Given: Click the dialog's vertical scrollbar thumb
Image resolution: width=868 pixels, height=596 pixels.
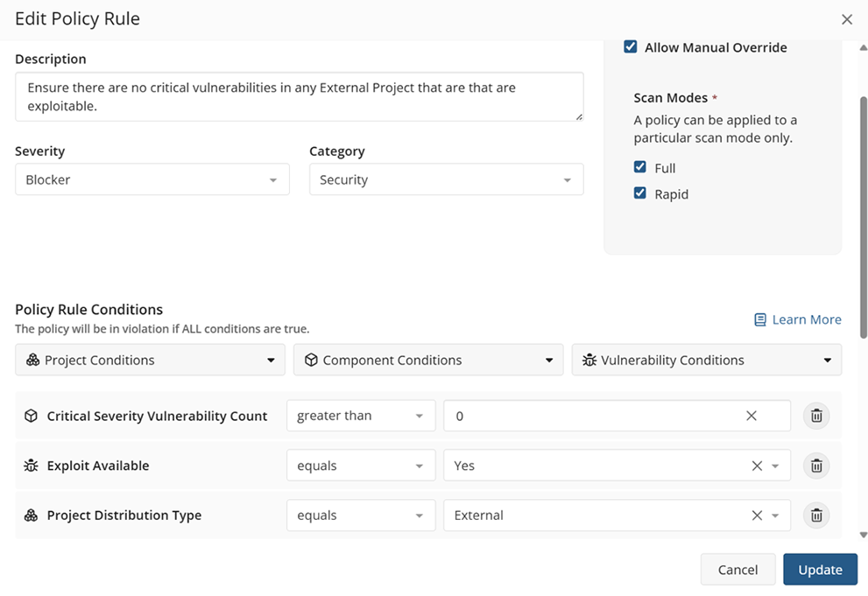Looking at the screenshot, I should click(863, 217).
